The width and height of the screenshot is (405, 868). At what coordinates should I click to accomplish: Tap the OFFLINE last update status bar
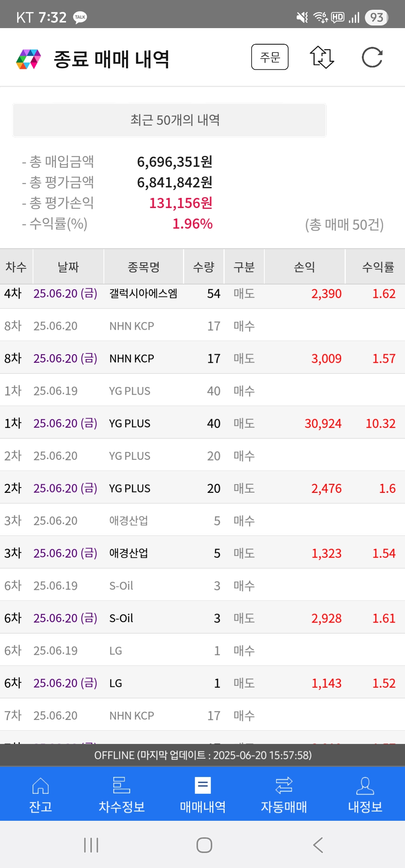tap(202, 755)
